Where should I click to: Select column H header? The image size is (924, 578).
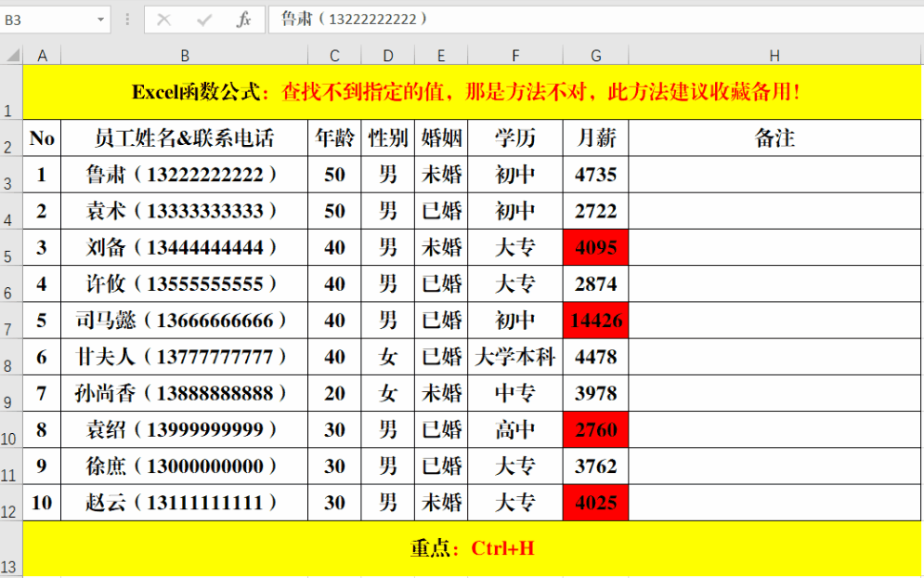coord(774,56)
